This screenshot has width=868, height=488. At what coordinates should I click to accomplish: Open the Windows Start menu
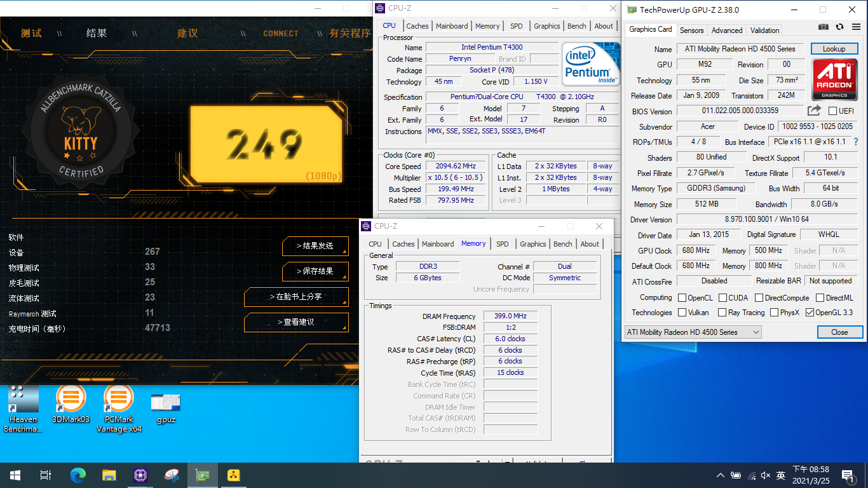click(x=15, y=475)
